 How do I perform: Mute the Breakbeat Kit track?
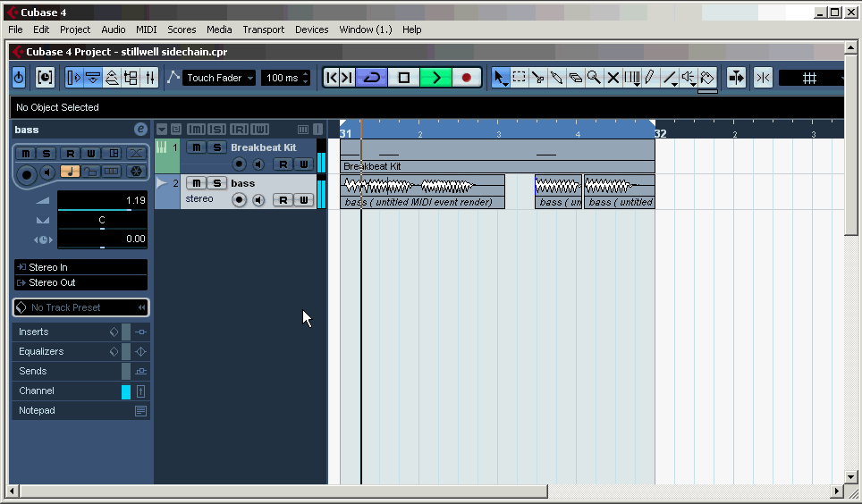(196, 147)
